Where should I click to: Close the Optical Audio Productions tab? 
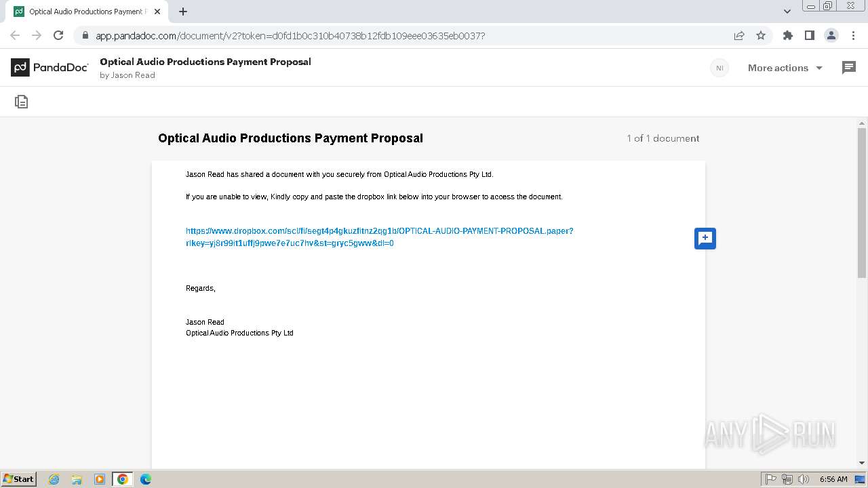pos(157,12)
